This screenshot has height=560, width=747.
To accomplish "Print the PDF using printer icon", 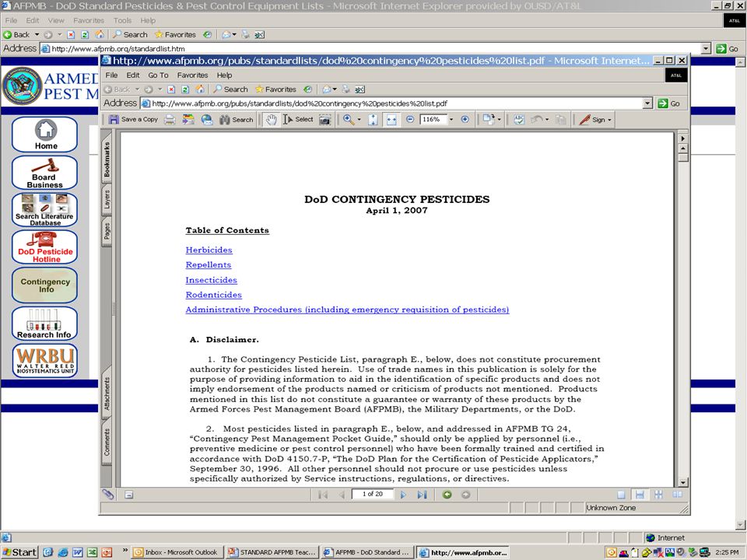I will [170, 120].
